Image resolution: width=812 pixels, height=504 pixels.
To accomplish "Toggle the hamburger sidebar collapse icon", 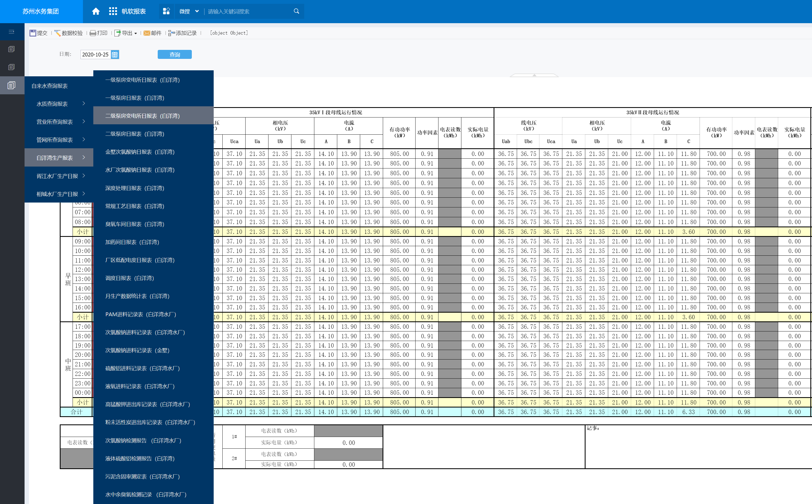I will click(x=12, y=32).
